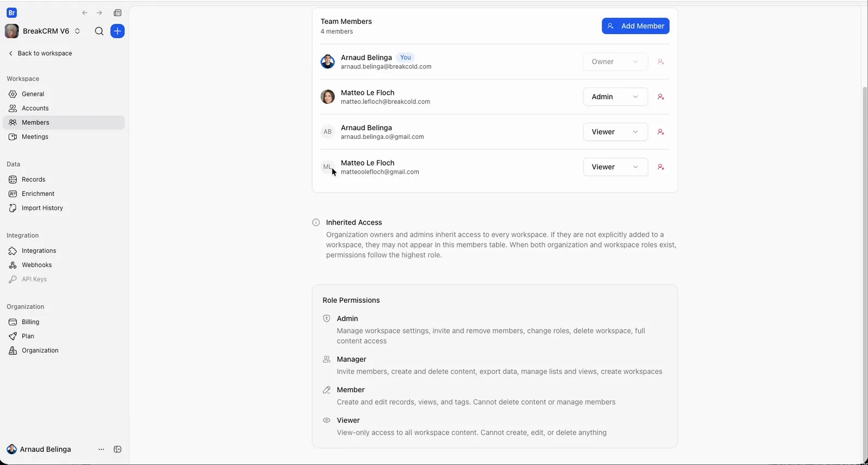
Task: Click the email arnaud.belinga@breakcold.com
Action: coord(386,67)
